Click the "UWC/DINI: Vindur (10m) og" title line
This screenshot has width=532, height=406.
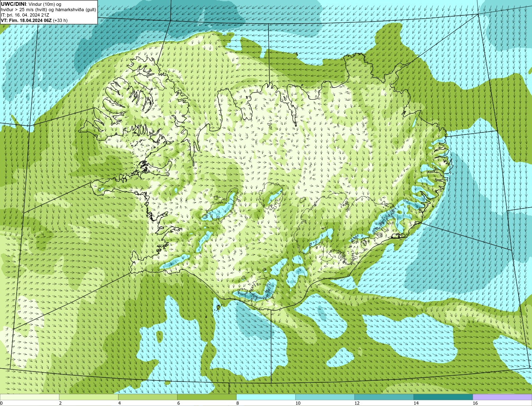31,4
